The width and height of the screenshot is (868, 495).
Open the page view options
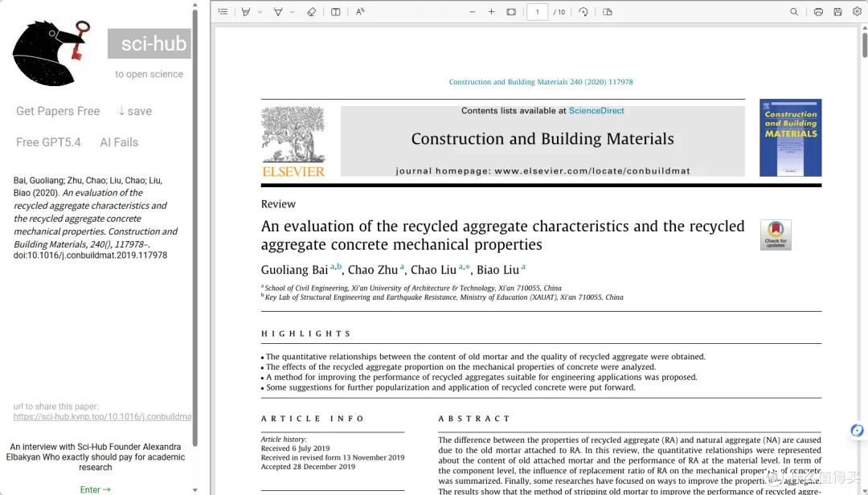(608, 11)
